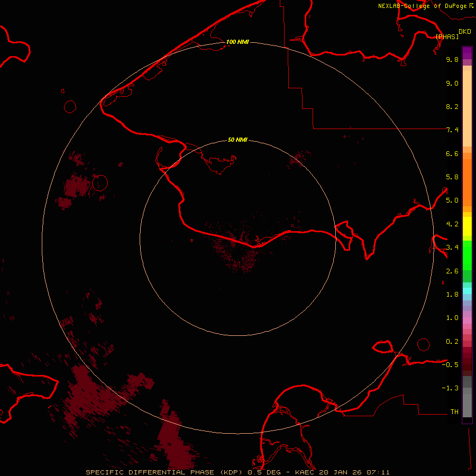Screen dimensions: 476x476
Task: Select the yellow band on the color scale
Action: coord(467,227)
